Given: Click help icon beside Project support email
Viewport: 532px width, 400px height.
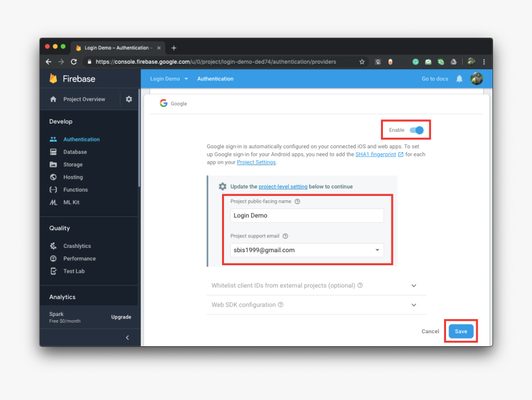Looking at the screenshot, I should (x=285, y=236).
